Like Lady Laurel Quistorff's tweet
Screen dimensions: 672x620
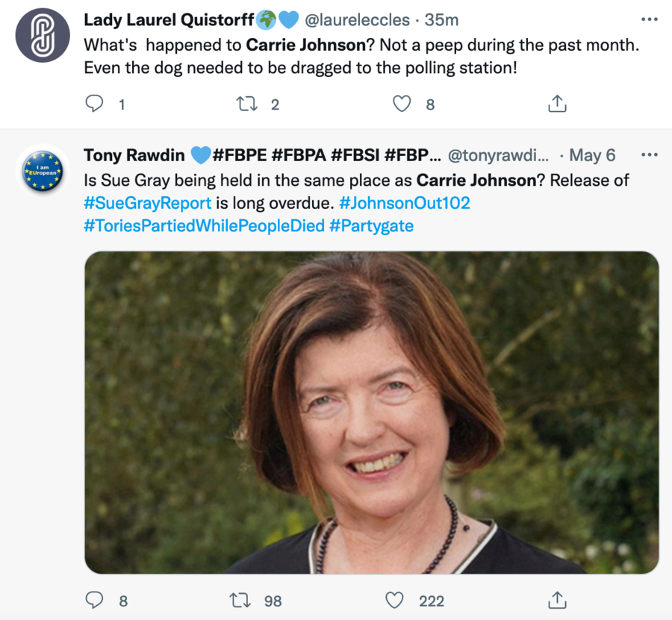tap(402, 104)
